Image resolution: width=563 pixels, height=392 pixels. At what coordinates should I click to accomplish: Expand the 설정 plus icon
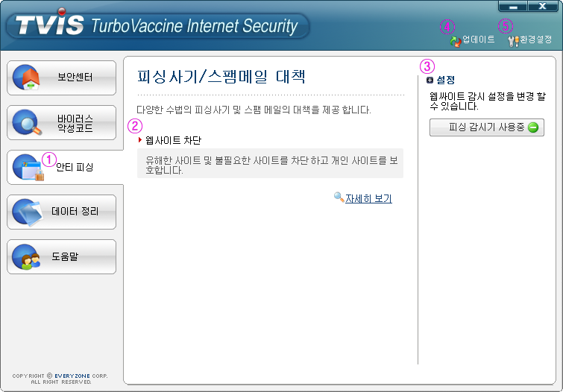(430, 80)
